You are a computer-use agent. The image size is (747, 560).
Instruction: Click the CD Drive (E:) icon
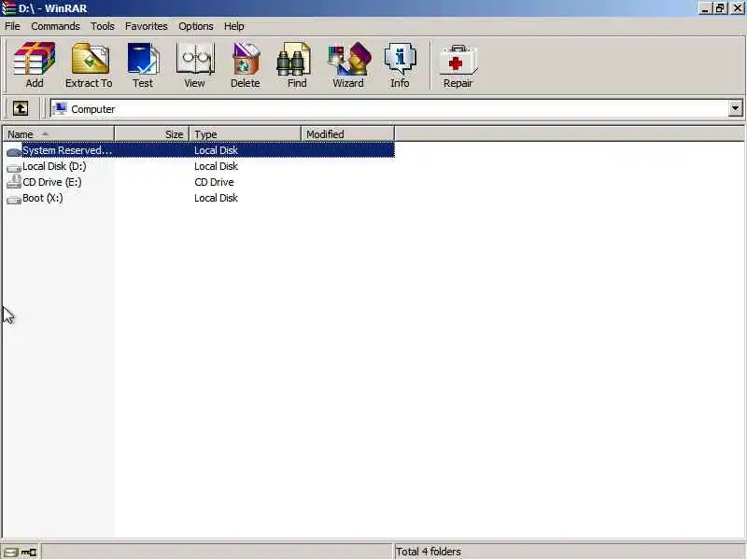tap(14, 182)
